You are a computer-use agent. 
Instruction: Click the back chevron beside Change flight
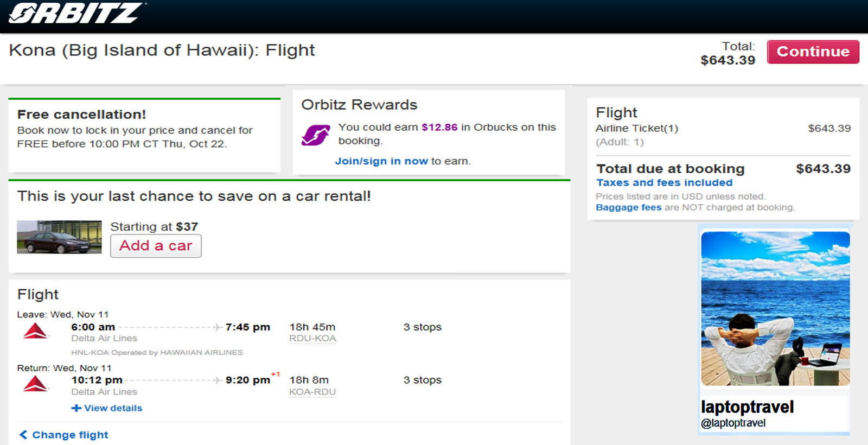[23, 435]
